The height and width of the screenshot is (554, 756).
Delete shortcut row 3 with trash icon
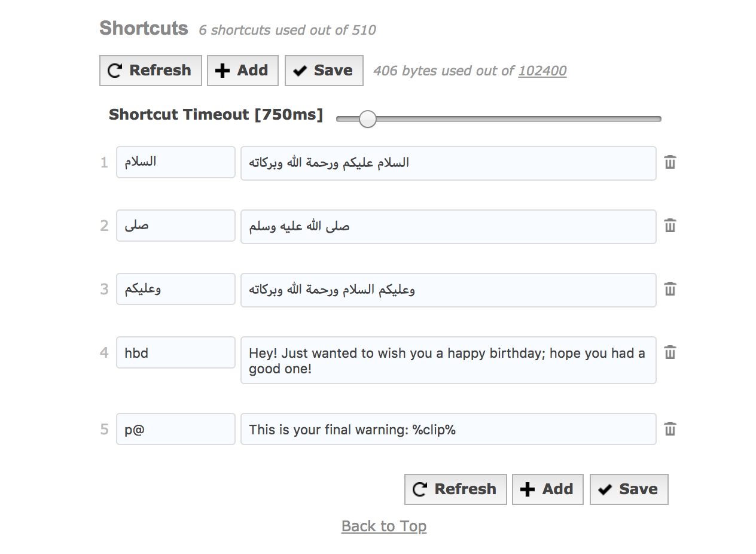670,289
